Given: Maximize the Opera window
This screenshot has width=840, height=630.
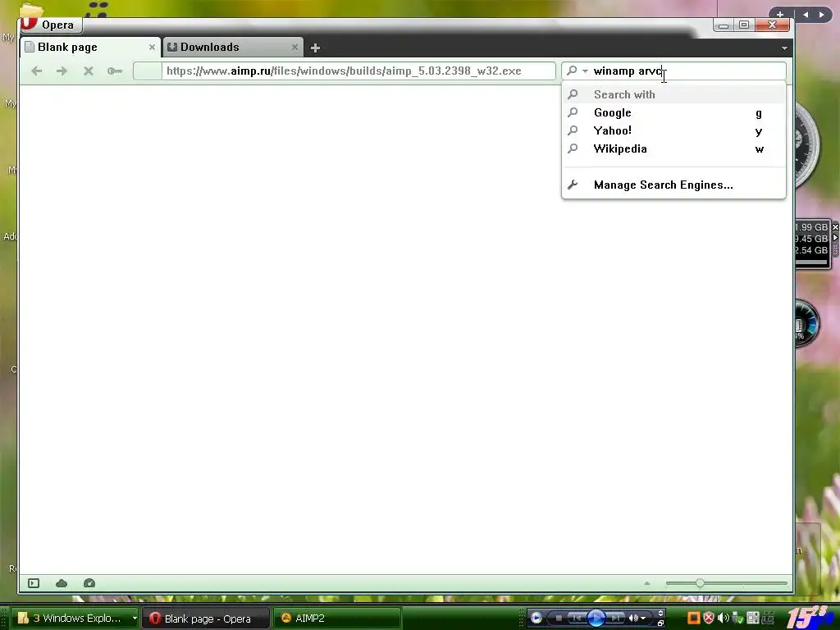Looking at the screenshot, I should [743, 25].
